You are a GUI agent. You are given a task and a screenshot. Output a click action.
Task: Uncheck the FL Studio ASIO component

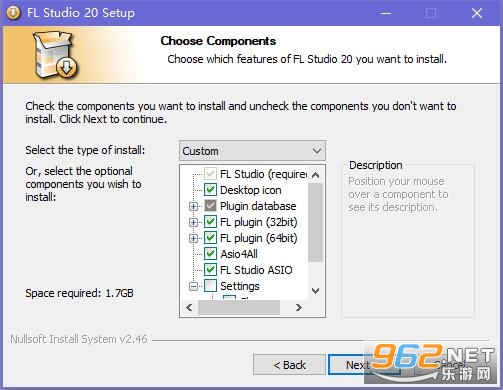pos(210,270)
